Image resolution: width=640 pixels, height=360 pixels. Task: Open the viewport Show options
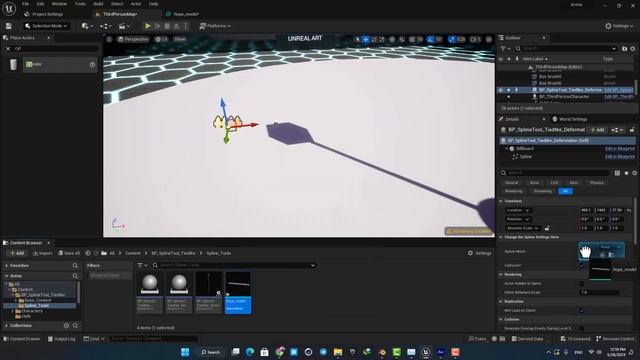tap(180, 39)
